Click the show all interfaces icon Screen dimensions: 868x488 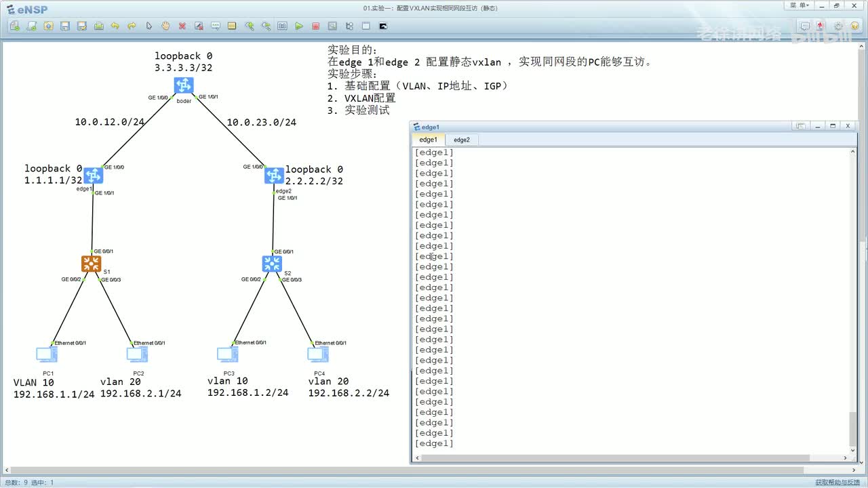point(349,26)
